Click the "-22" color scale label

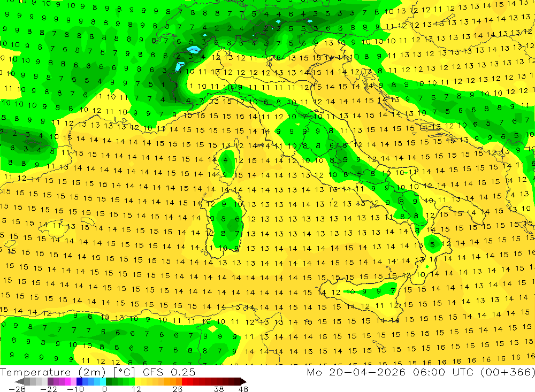pyautogui.click(x=49, y=389)
